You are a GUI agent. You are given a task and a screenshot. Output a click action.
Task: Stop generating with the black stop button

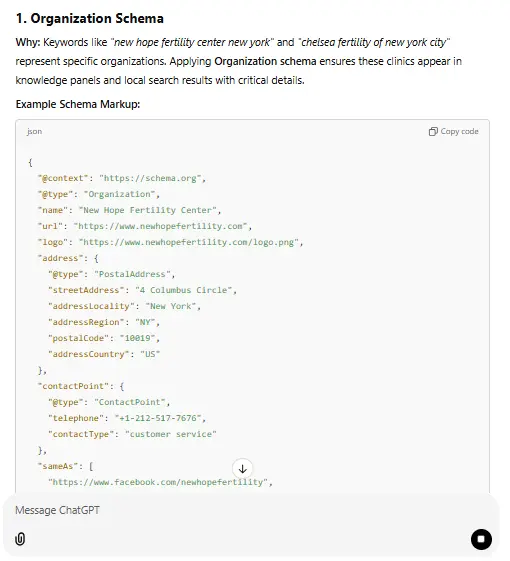click(481, 539)
